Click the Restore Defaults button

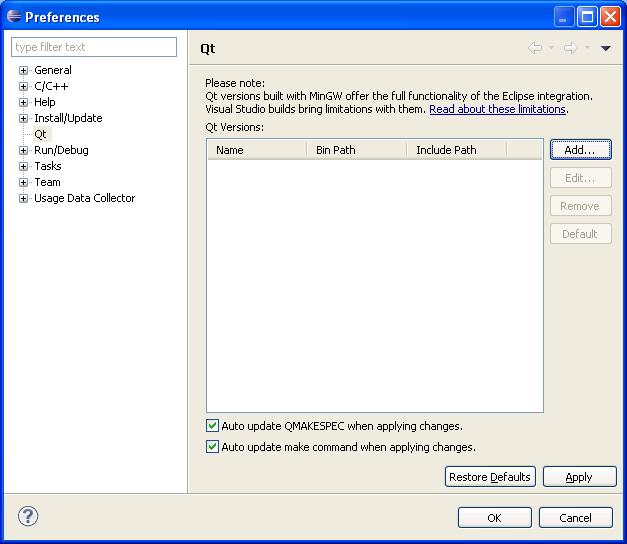click(x=489, y=477)
